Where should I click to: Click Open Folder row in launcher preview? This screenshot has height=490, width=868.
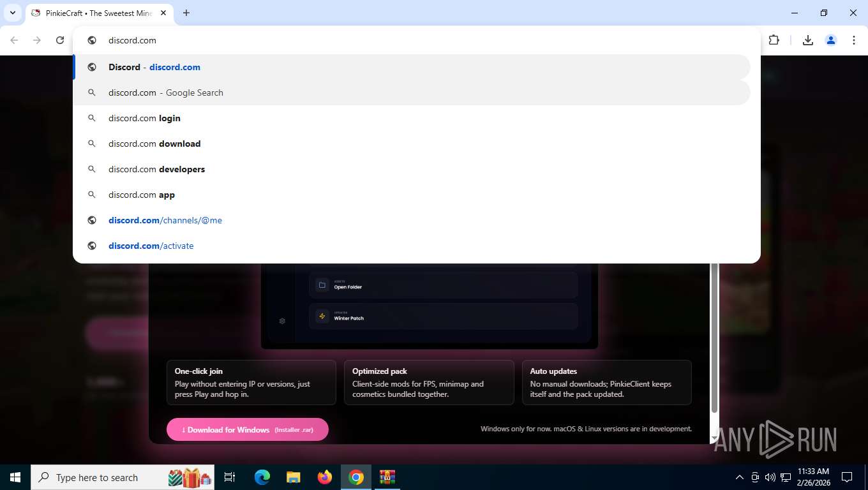(443, 285)
